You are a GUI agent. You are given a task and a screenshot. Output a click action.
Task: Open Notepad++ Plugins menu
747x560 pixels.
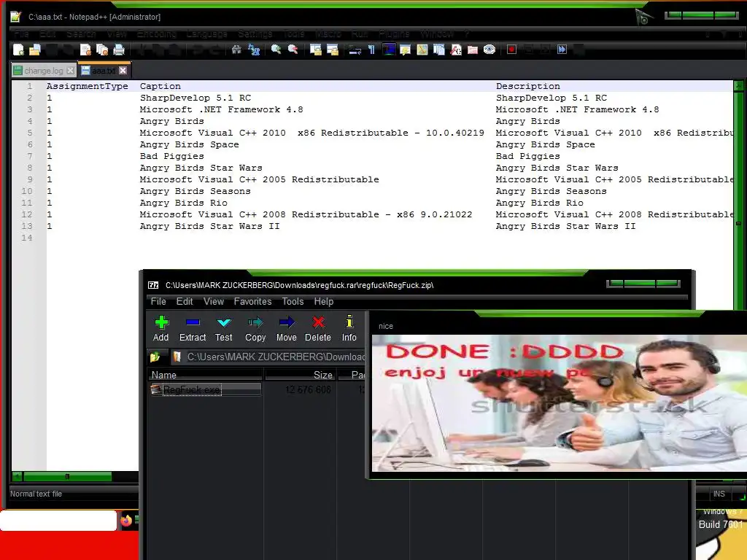point(394,34)
